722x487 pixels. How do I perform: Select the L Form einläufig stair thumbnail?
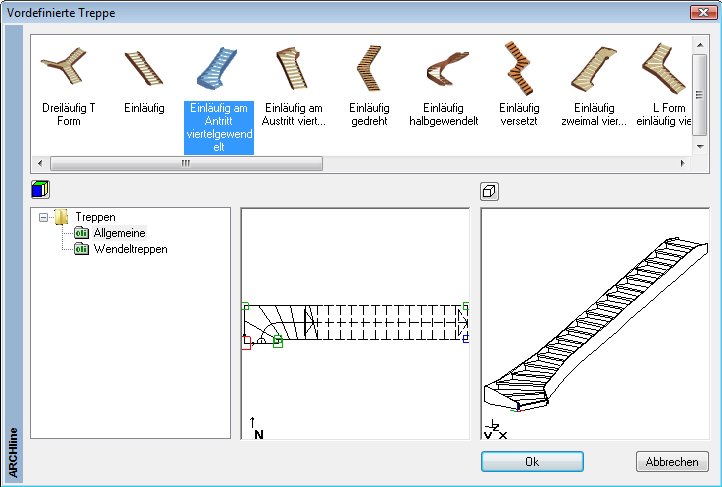point(665,69)
